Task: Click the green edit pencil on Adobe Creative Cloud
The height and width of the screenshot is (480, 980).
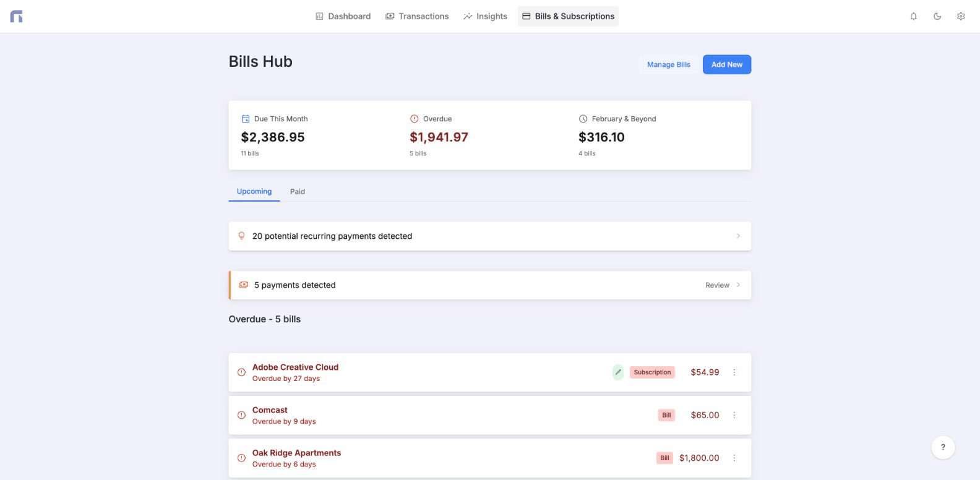Action: pyautogui.click(x=618, y=372)
